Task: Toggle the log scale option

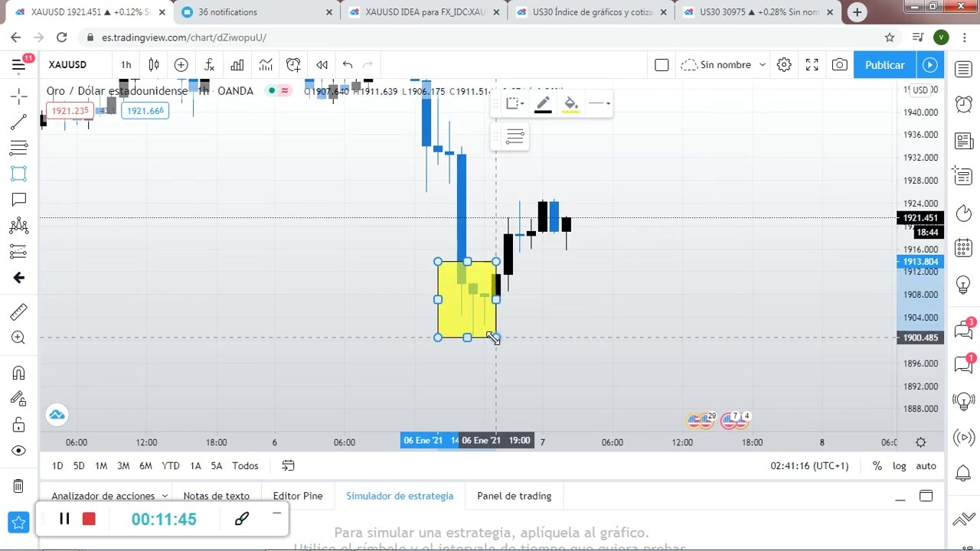Action: (x=899, y=465)
